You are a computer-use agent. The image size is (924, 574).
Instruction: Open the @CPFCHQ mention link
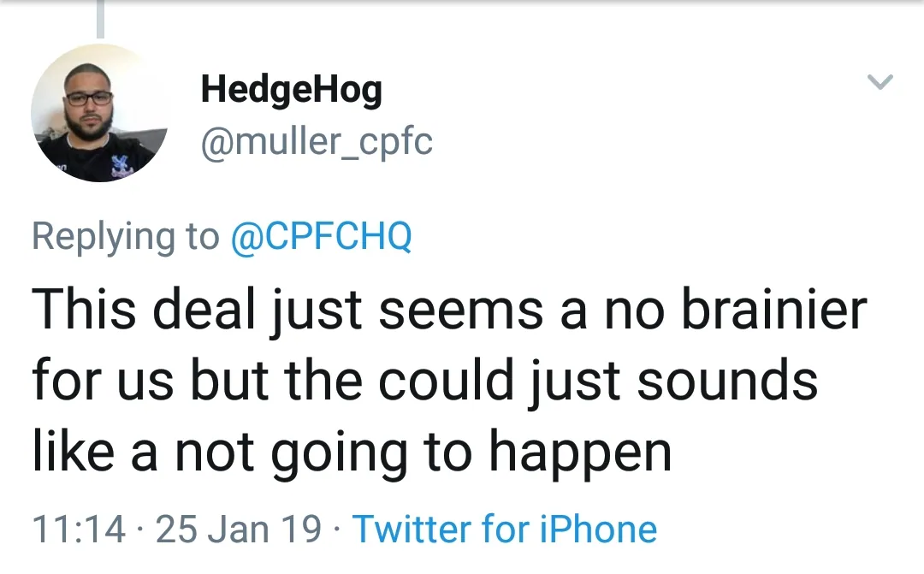(322, 236)
